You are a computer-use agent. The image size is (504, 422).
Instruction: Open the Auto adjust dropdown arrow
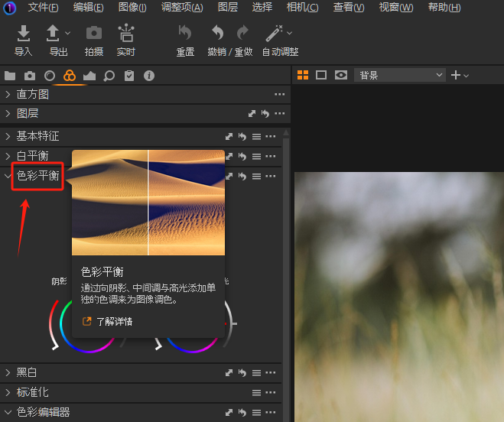[x=289, y=33]
